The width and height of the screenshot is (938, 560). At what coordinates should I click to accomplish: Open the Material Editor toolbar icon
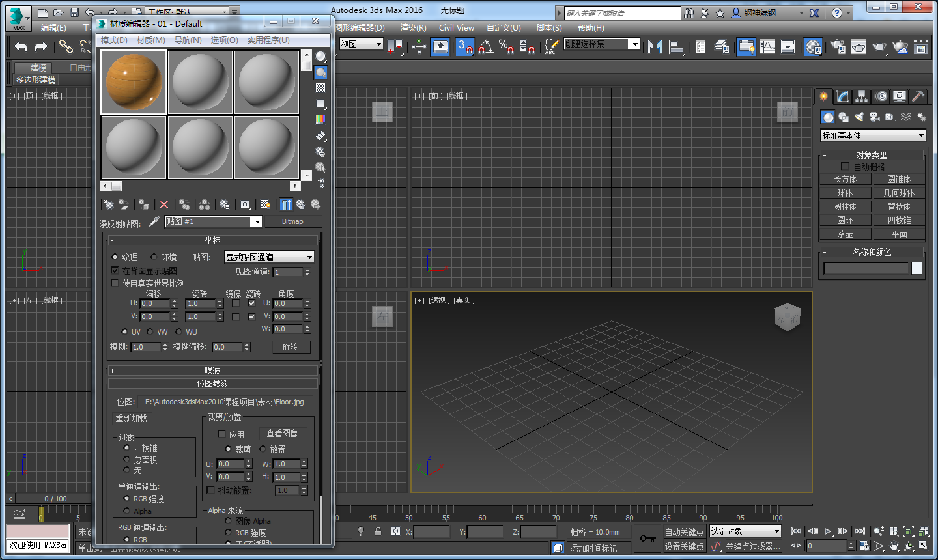(813, 46)
